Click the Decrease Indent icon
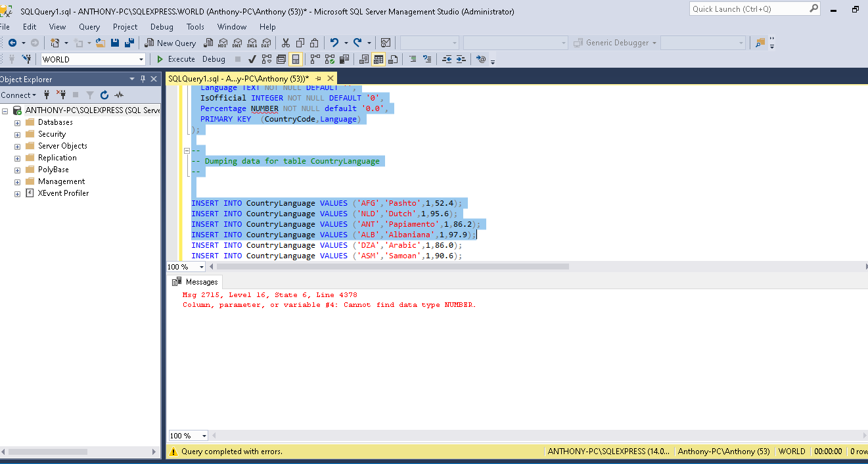Viewport: 868px width, 464px height. [447, 59]
